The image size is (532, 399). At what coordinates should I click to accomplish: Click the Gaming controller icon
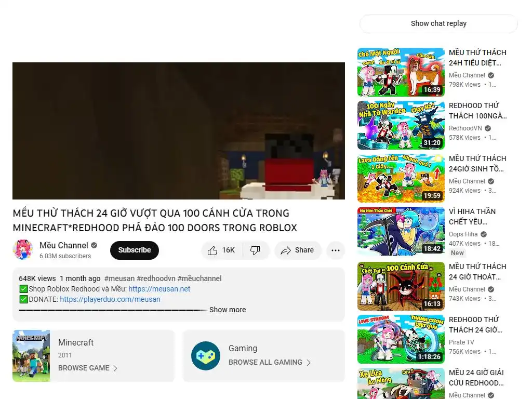206,355
